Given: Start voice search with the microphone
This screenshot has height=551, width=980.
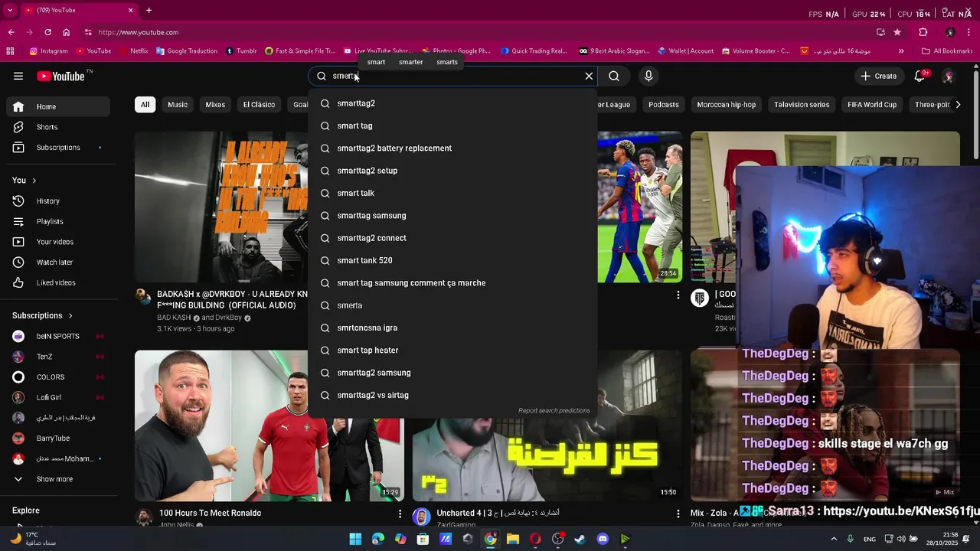Looking at the screenshot, I should click(x=648, y=76).
